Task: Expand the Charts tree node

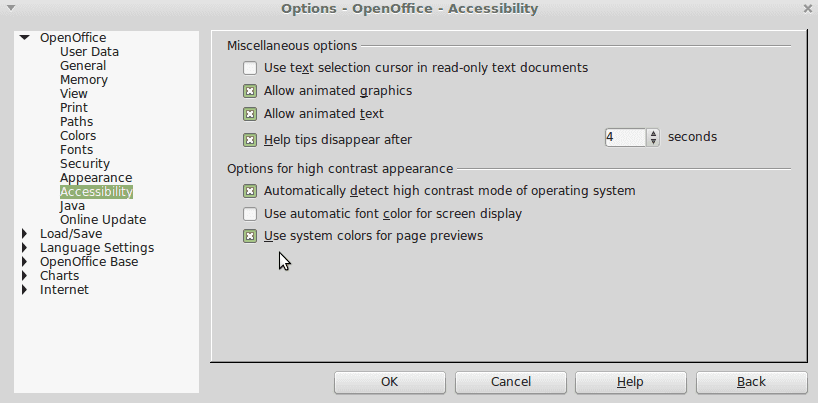Action: (25, 276)
